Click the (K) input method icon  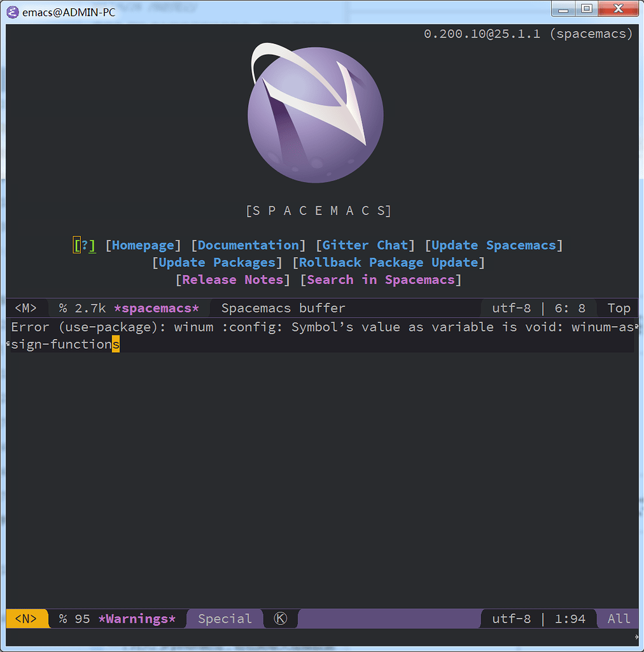coord(281,618)
